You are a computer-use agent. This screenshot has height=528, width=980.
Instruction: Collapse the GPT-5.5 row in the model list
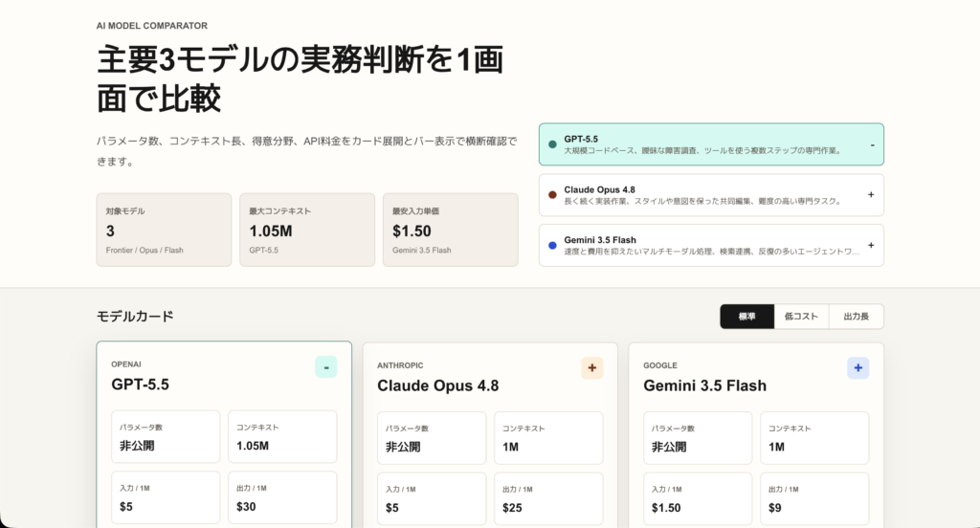tap(711, 144)
